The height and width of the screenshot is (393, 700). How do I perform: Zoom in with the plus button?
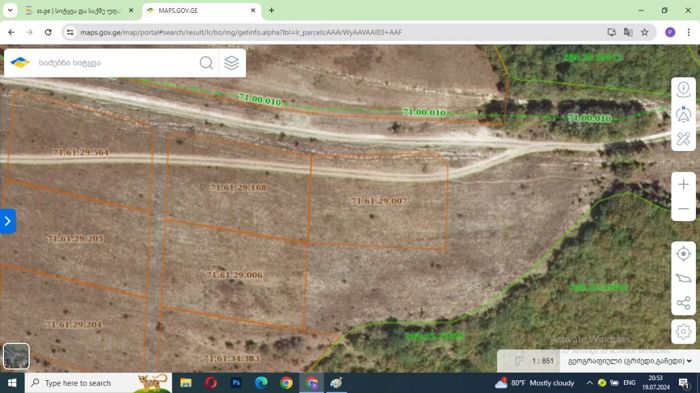click(x=683, y=184)
